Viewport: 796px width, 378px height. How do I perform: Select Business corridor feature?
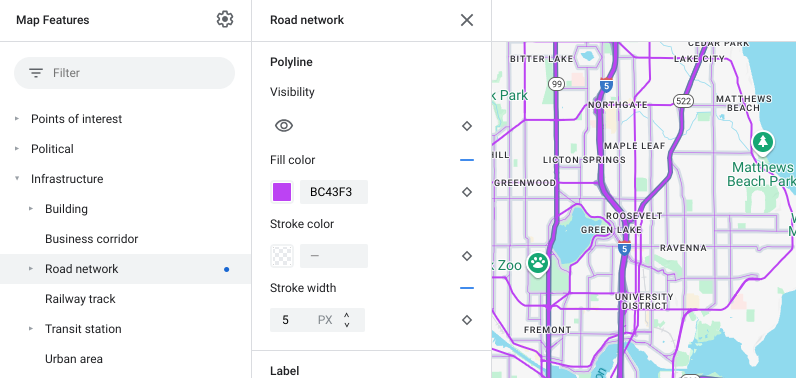click(x=91, y=238)
